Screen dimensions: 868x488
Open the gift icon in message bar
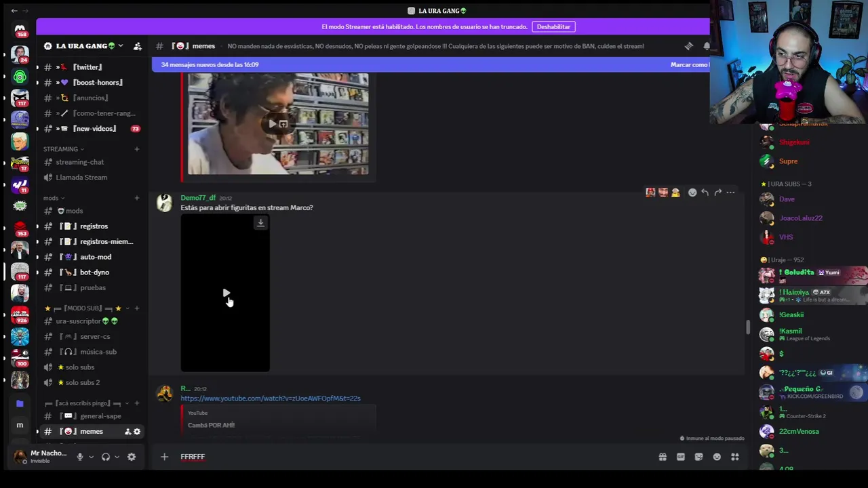tap(663, 457)
